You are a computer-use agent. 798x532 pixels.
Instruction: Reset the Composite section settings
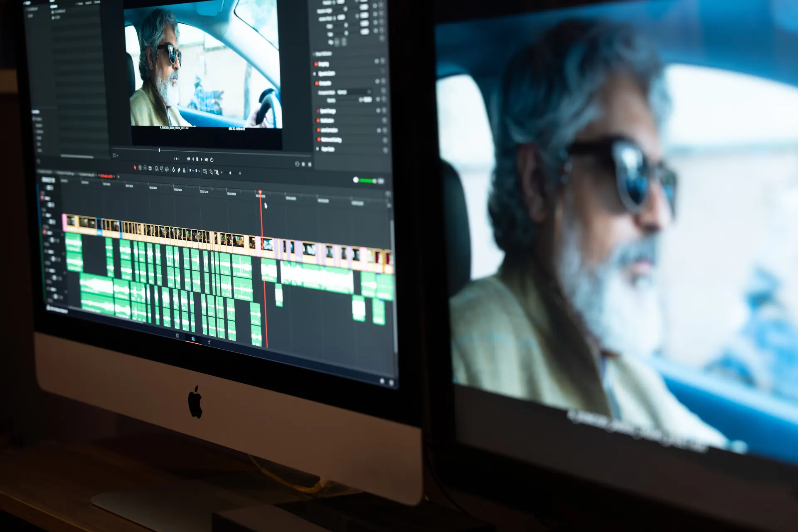click(x=383, y=81)
